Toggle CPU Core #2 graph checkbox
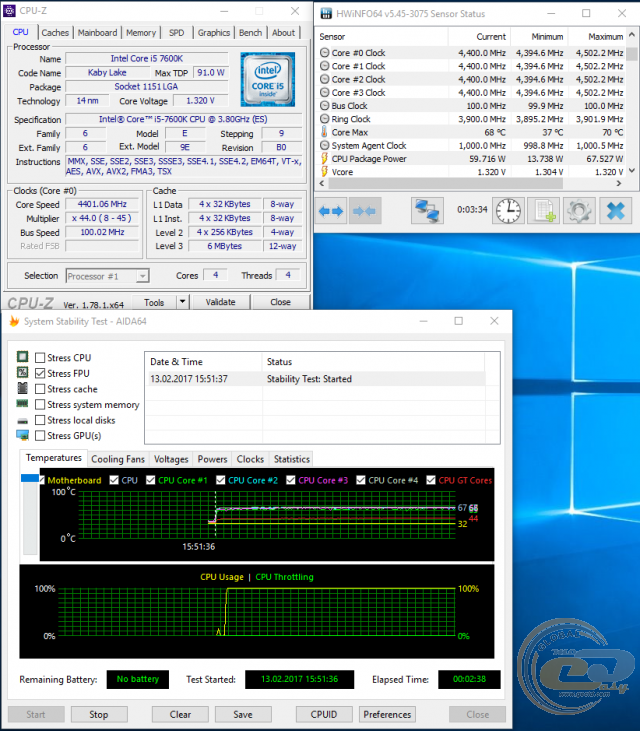Viewport: 640px width, 731px height. [220, 480]
